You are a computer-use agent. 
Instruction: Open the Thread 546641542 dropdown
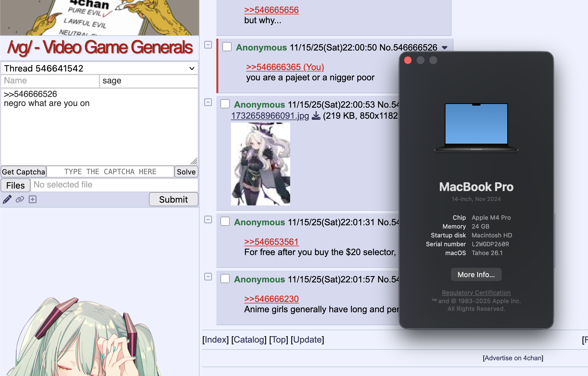(x=99, y=68)
